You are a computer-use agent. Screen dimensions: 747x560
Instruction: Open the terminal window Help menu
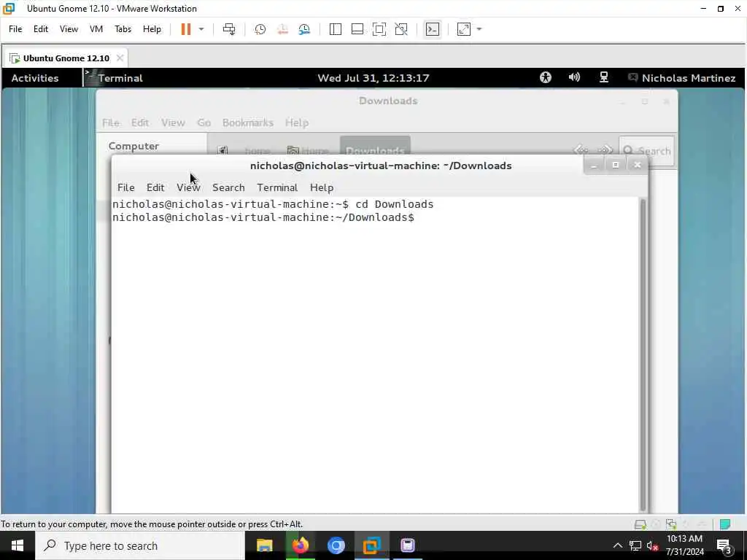tap(322, 187)
